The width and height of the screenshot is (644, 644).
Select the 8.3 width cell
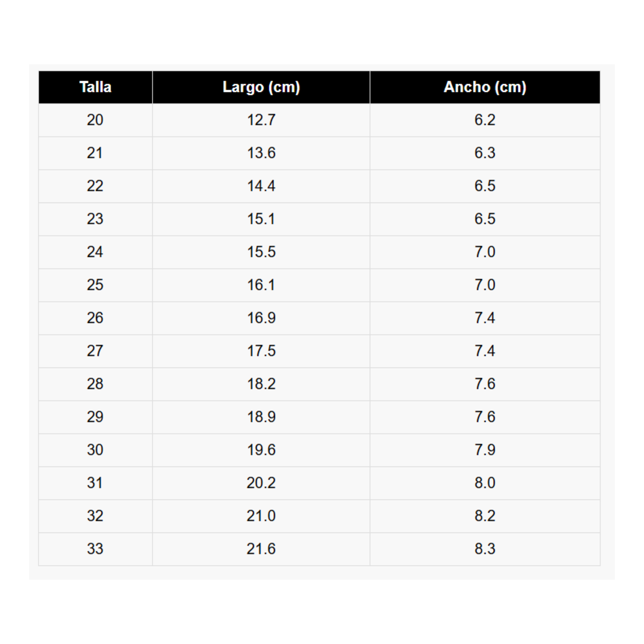click(485, 549)
